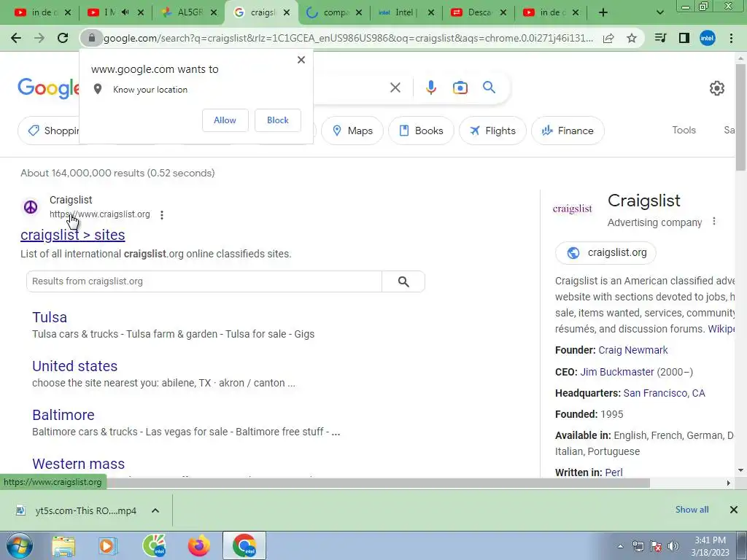Search by image using the camera icon
This screenshot has width=747, height=560.
pyautogui.click(x=460, y=87)
